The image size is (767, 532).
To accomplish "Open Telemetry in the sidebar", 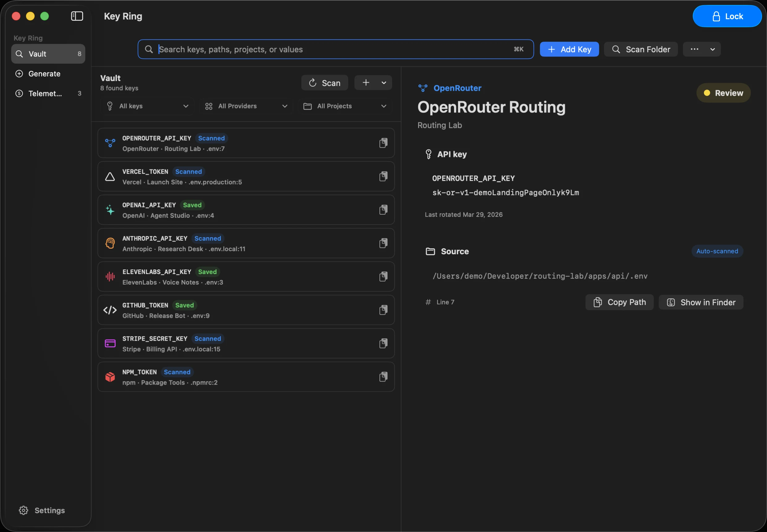I will (x=48, y=93).
